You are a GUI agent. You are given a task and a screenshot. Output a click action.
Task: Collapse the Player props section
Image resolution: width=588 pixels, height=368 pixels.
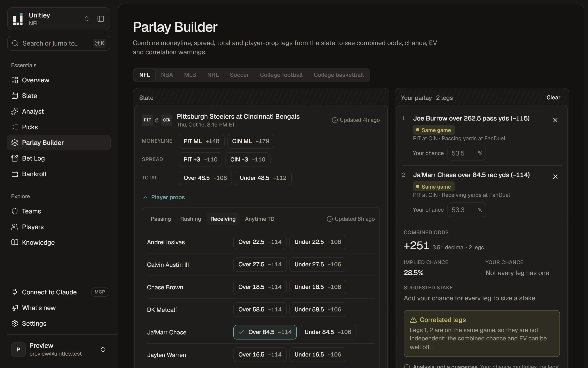coord(164,197)
